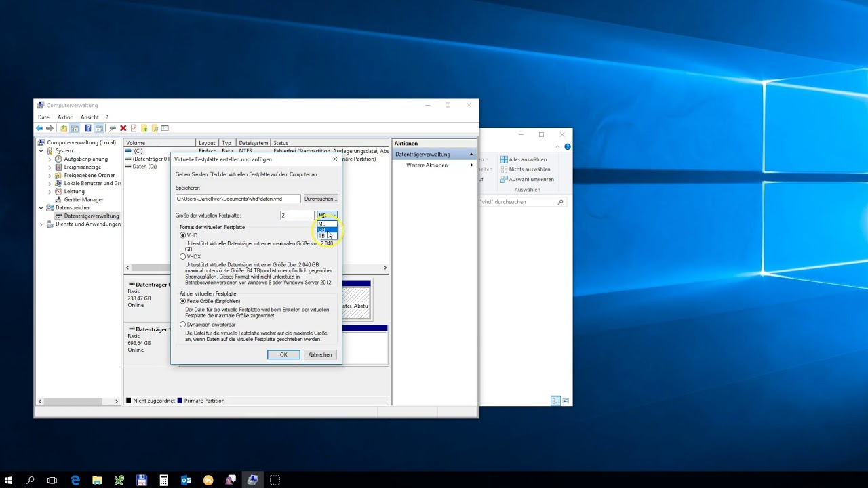Viewport: 868px width, 488px height.
Task: Click the green Xmarks key icon on taskbar
Action: coord(119,480)
